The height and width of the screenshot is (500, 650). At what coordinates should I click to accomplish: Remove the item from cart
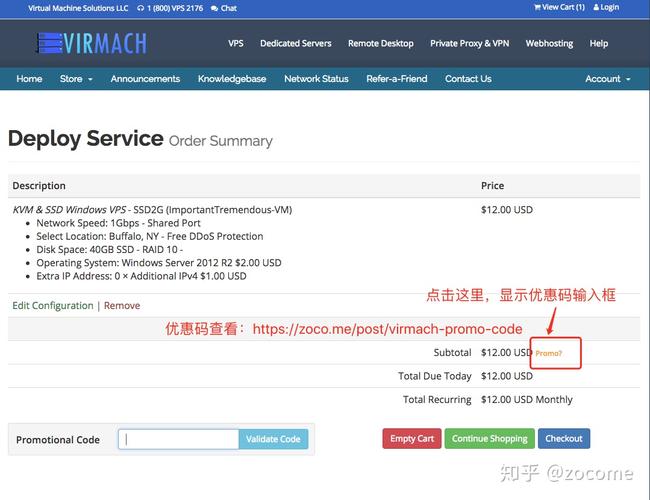click(122, 306)
